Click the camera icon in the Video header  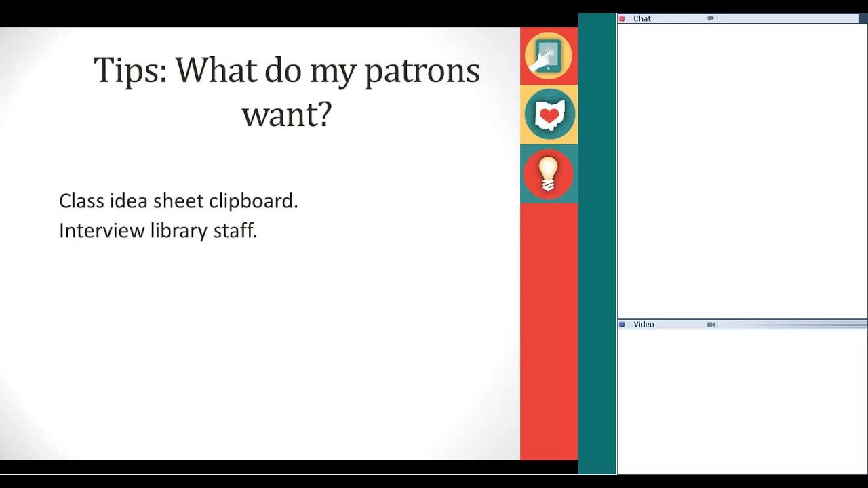(711, 325)
